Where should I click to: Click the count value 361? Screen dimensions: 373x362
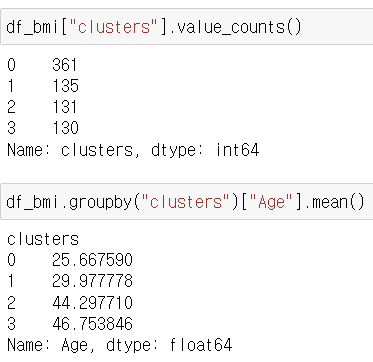65,65
